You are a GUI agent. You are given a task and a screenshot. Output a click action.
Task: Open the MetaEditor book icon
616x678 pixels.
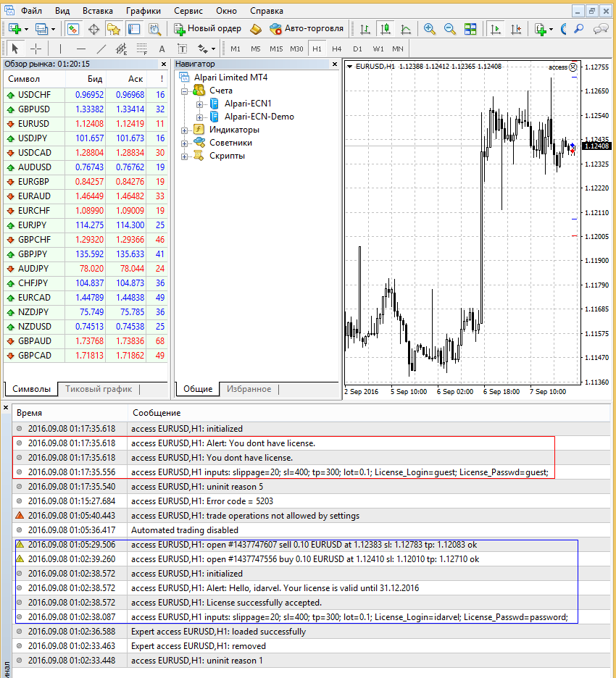[256, 29]
